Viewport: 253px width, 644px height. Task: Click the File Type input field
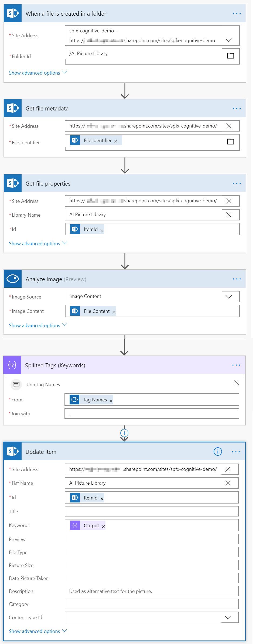coord(152,552)
